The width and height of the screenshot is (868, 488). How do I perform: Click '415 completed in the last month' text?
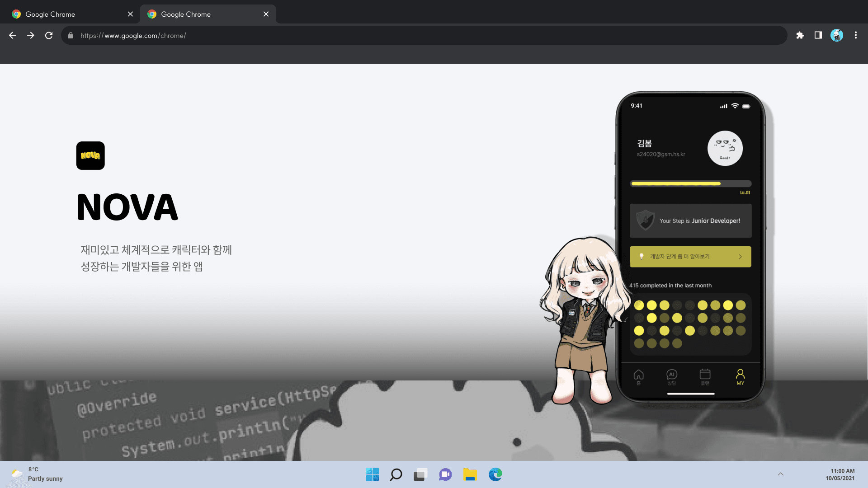tap(670, 286)
